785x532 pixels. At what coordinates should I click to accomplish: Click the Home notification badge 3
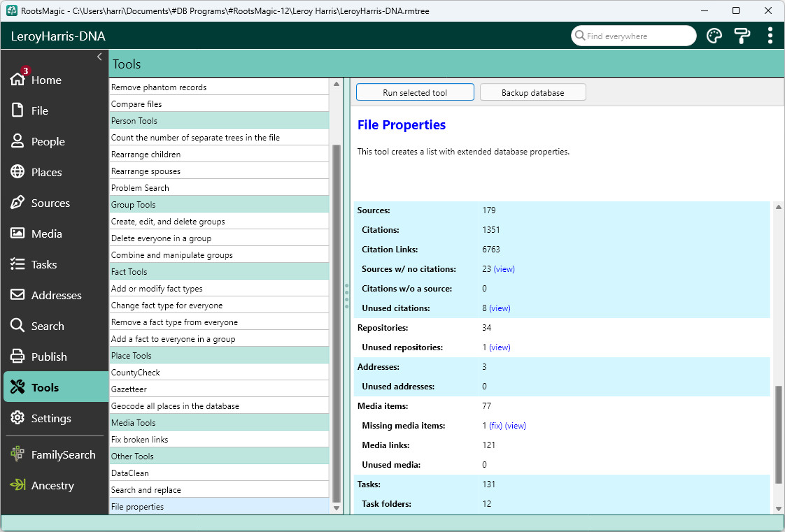pos(25,71)
